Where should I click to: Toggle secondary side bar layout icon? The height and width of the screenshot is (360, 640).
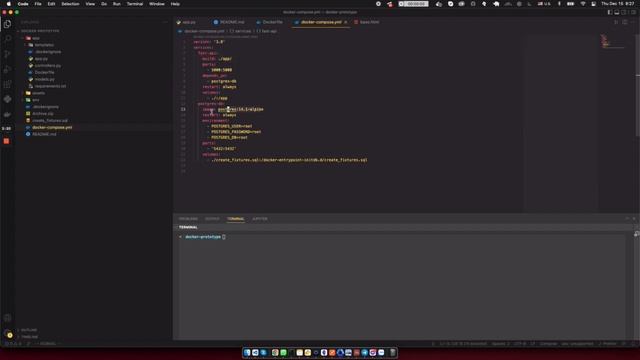pos(624,12)
